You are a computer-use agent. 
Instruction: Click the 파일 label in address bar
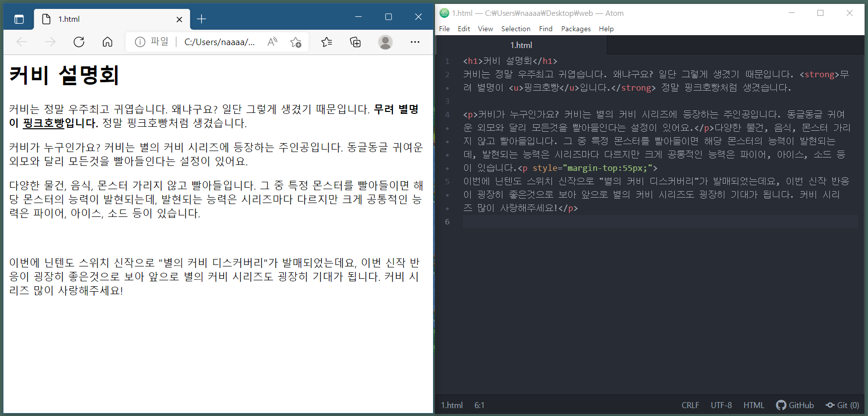tap(160, 42)
